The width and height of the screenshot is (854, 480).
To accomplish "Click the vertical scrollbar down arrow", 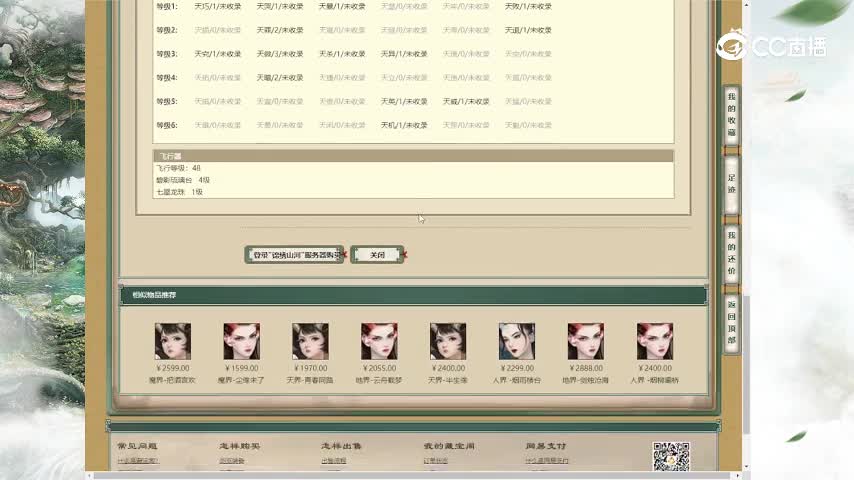I will click(x=746, y=467).
